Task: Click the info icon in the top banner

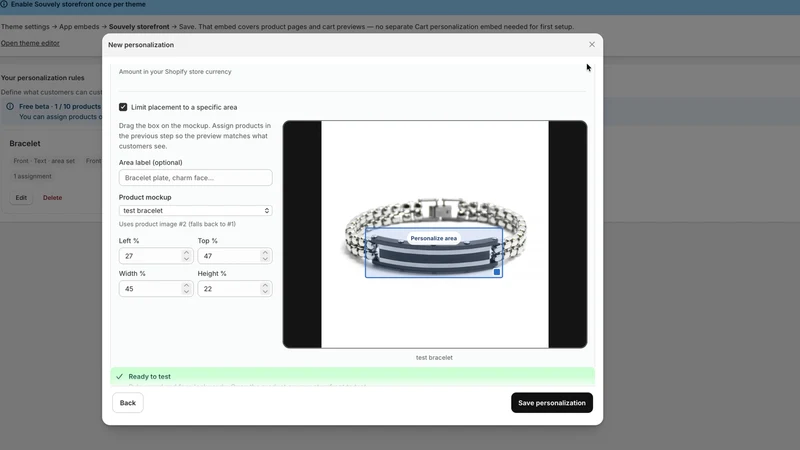Action: 4,4
